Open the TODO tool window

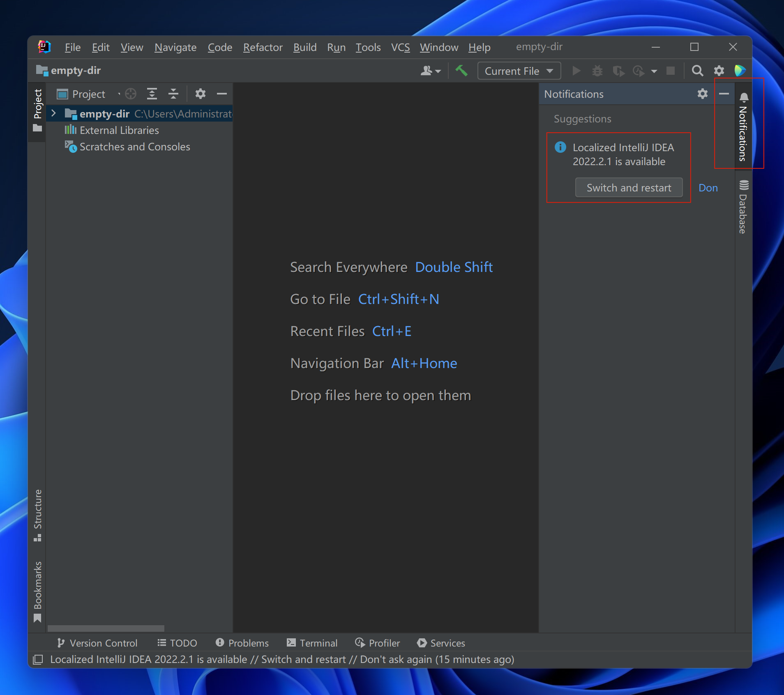[178, 643]
